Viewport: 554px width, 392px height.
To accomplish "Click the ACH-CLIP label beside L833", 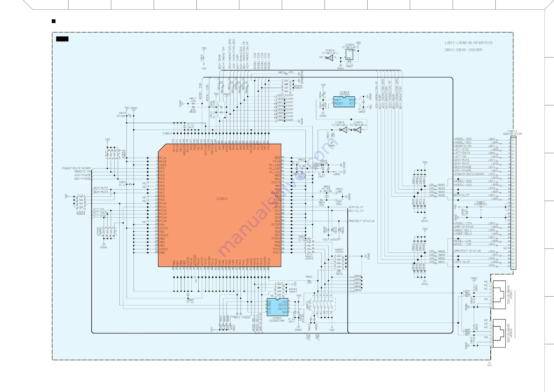I will (x=462, y=262).
